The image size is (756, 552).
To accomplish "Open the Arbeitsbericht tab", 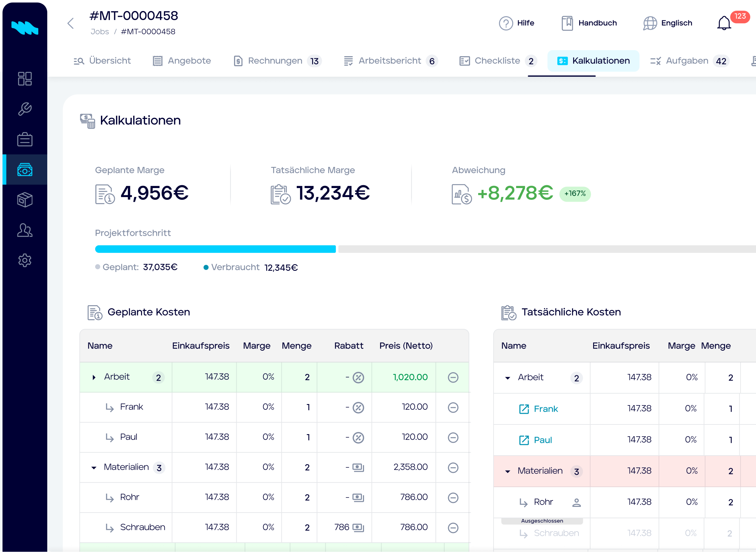I will [x=391, y=61].
